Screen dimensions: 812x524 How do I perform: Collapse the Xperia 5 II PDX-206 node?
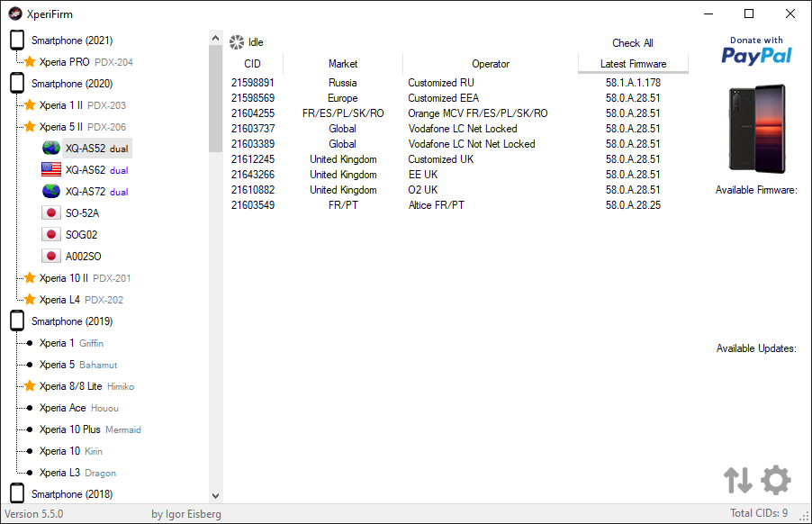[82, 127]
